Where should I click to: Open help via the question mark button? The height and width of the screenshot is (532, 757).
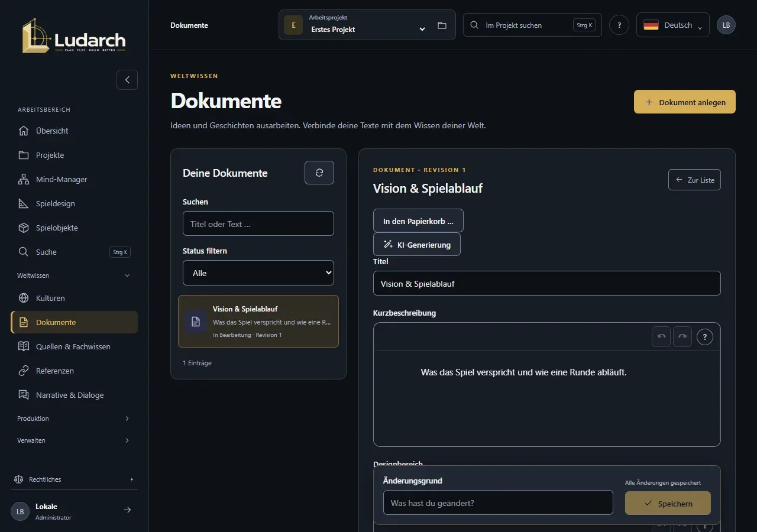(x=619, y=25)
